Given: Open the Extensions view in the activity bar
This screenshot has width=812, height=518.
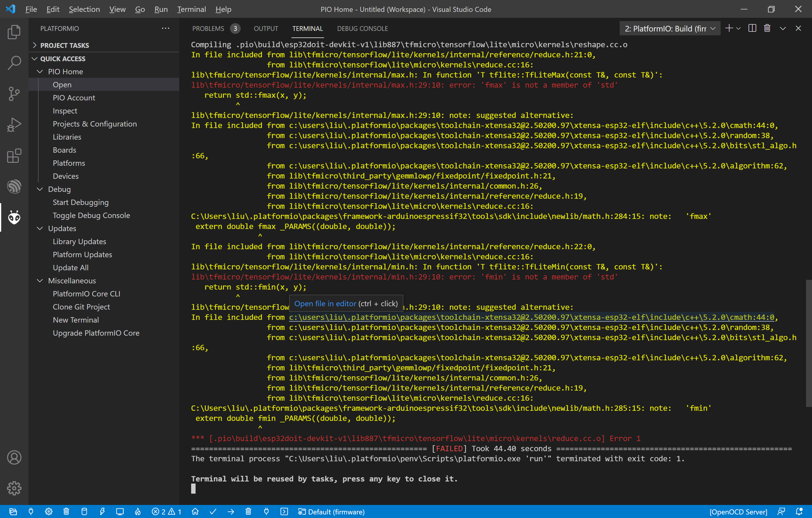Looking at the screenshot, I should point(14,156).
